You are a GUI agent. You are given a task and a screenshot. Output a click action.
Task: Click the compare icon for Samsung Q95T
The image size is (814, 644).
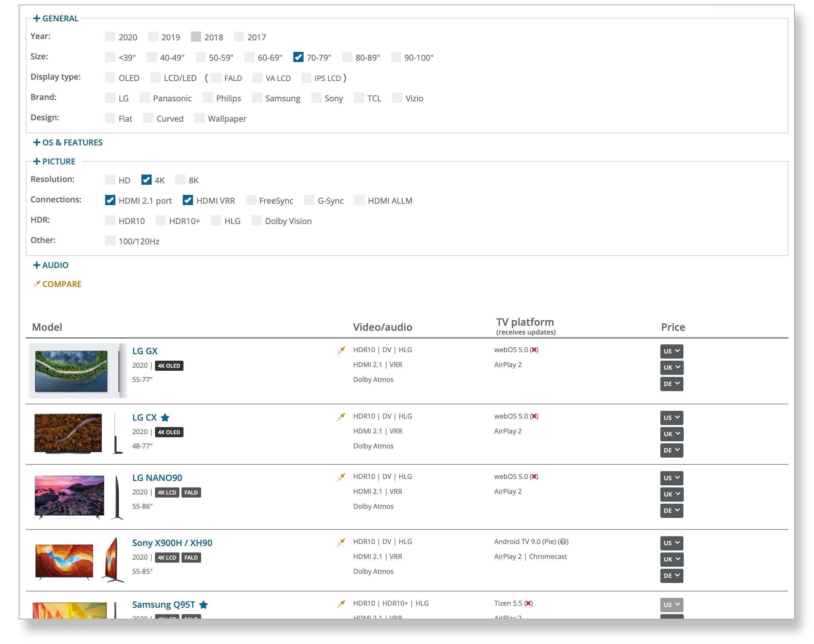(341, 604)
